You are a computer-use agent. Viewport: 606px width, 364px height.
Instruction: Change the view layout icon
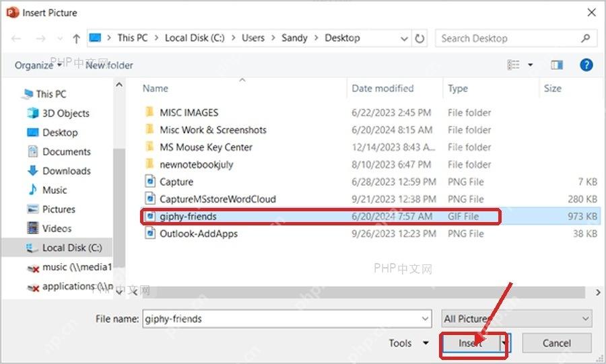(513, 65)
